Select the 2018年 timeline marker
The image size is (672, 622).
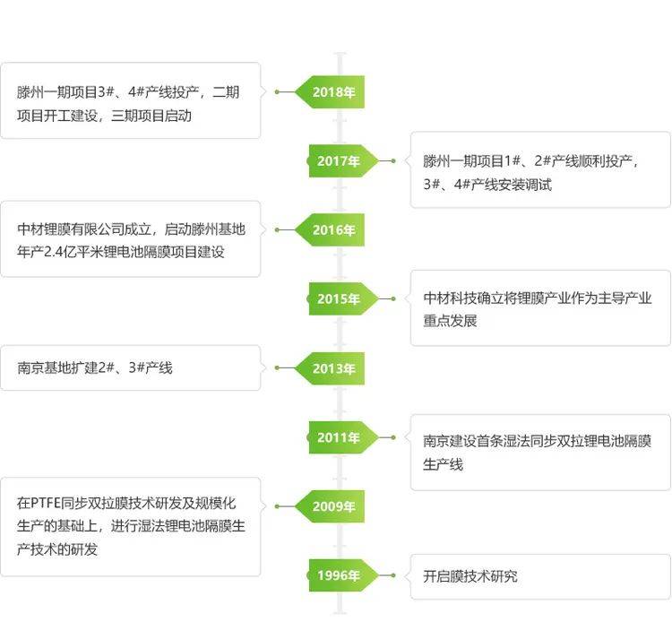point(330,92)
